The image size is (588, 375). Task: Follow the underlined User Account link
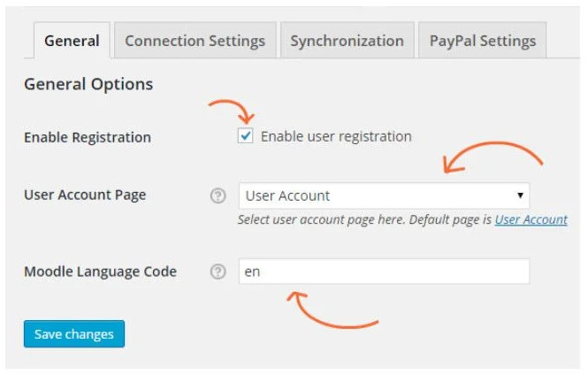pyautogui.click(x=531, y=219)
